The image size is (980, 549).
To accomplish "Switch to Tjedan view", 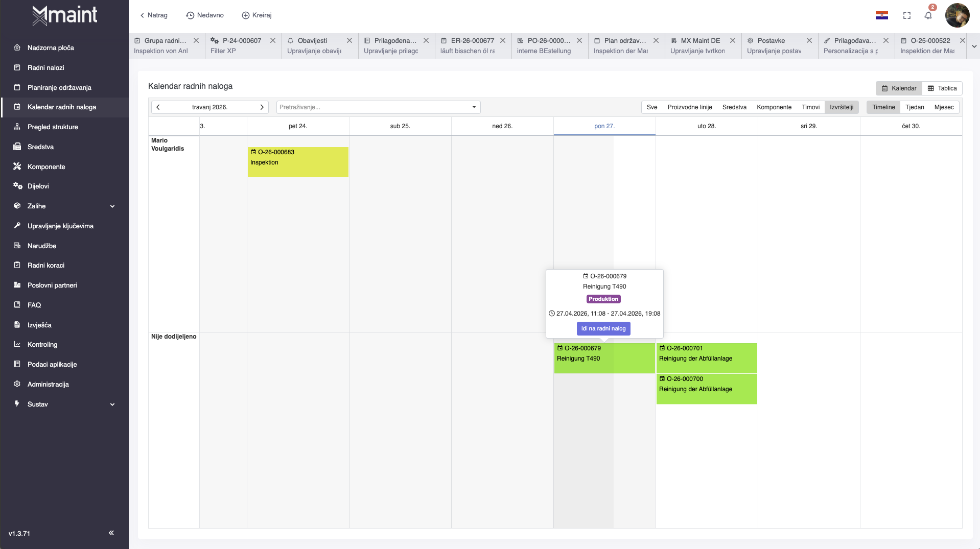I will pyautogui.click(x=915, y=107).
